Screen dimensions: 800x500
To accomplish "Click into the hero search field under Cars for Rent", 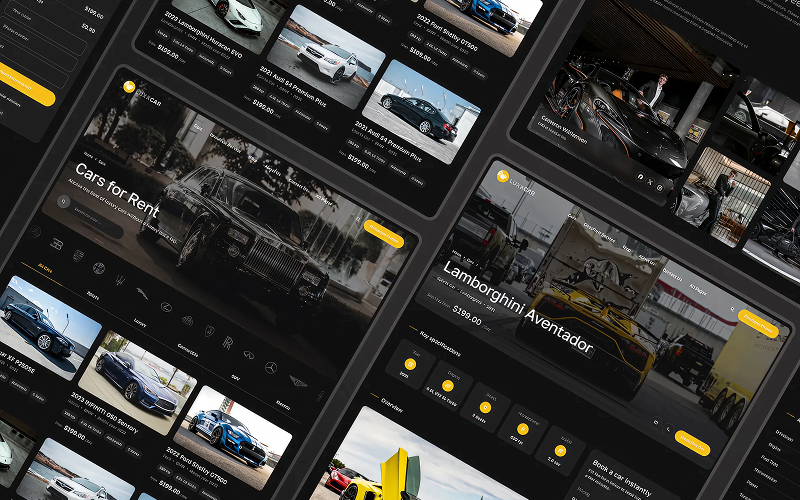I will click(x=90, y=217).
